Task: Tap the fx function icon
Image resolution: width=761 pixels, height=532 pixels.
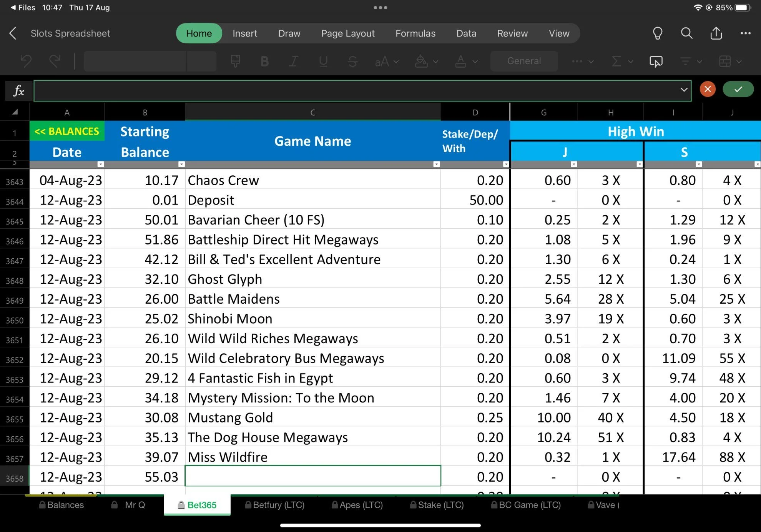Action: (x=18, y=91)
